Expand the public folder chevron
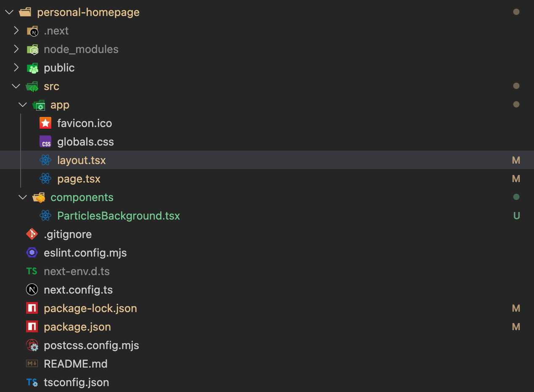 click(16, 67)
